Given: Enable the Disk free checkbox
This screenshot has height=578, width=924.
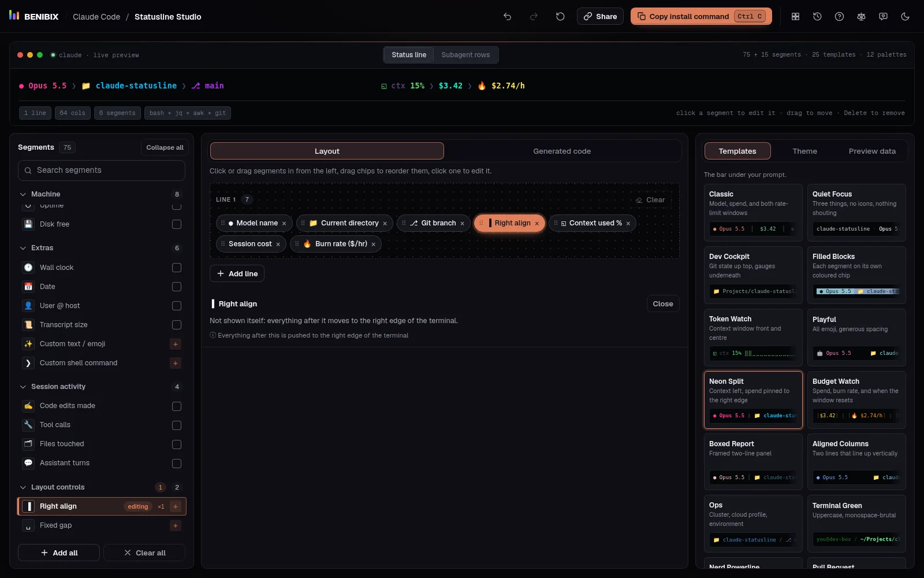Looking at the screenshot, I should click(x=177, y=224).
